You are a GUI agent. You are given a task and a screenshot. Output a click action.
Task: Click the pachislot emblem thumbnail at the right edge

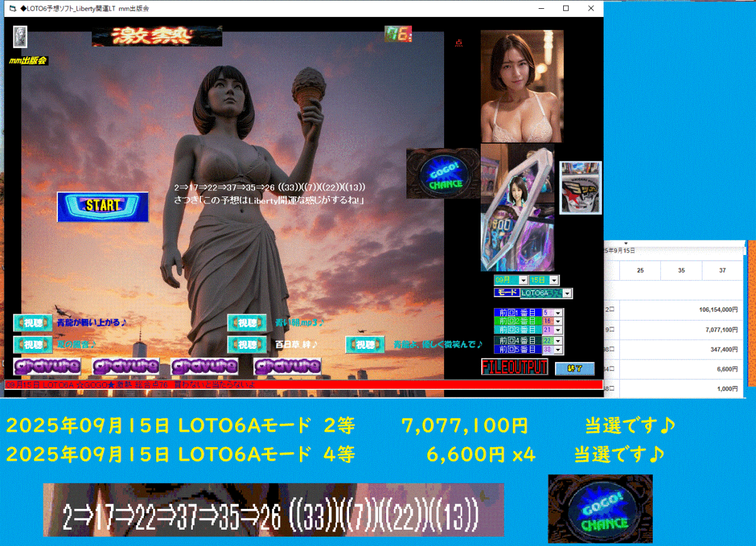(x=580, y=187)
